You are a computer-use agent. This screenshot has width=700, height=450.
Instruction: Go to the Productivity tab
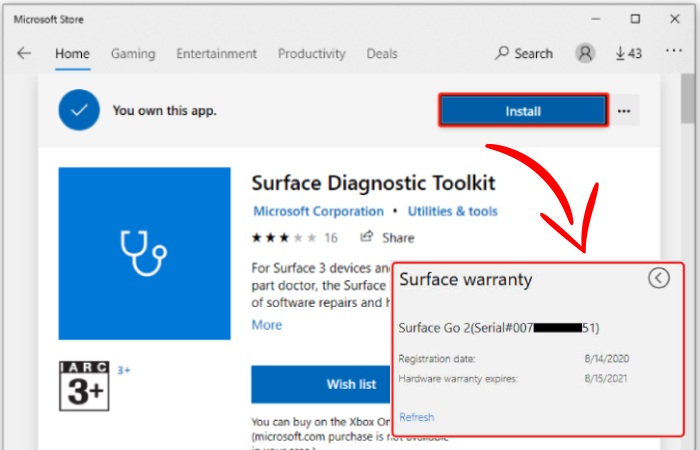pyautogui.click(x=312, y=54)
